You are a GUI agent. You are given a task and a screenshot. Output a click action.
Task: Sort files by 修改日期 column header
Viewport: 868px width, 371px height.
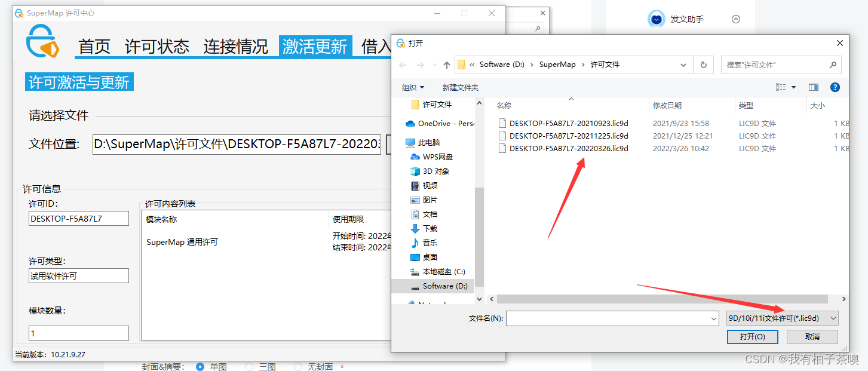tap(667, 105)
